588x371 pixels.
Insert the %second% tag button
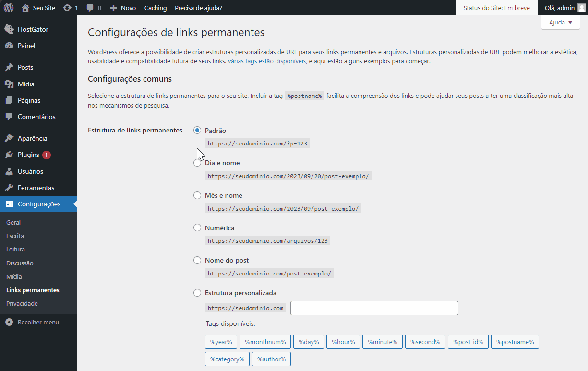425,342
